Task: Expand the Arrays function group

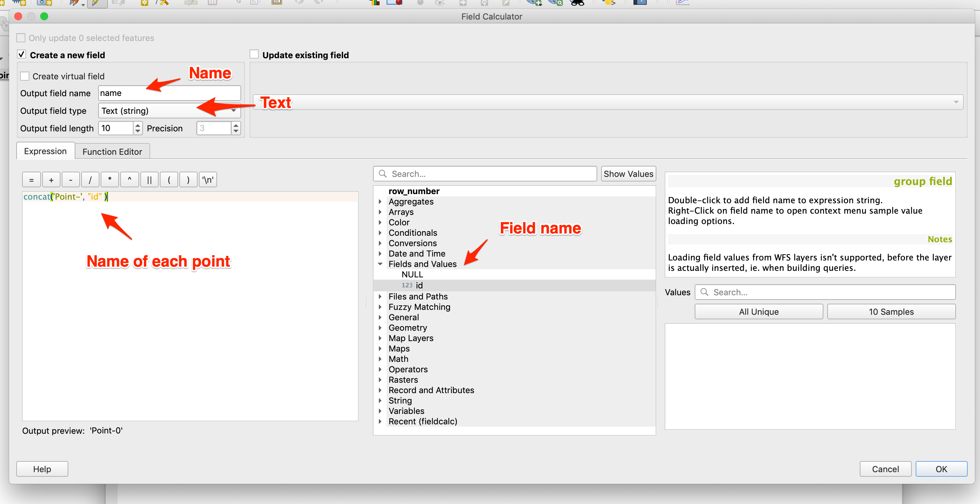Action: [x=380, y=212]
